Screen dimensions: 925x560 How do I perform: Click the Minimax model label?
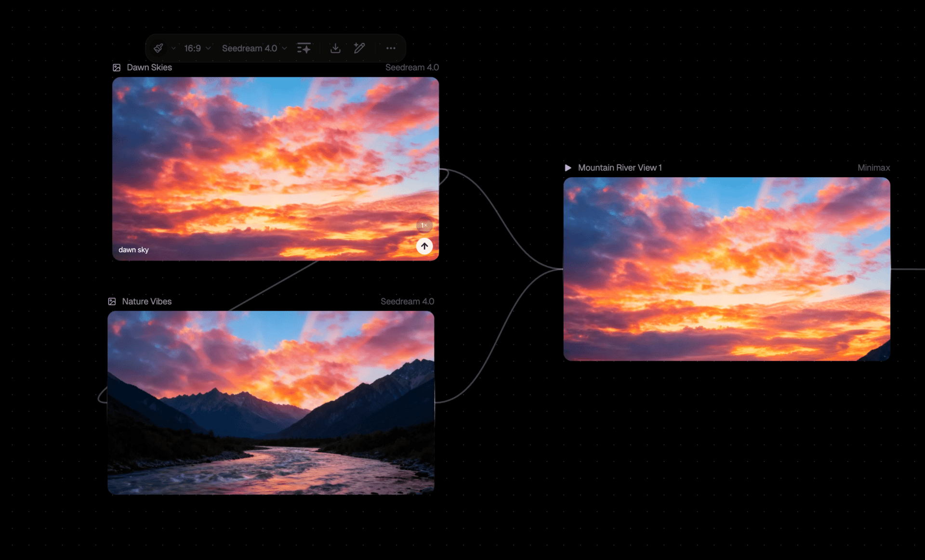tap(873, 168)
